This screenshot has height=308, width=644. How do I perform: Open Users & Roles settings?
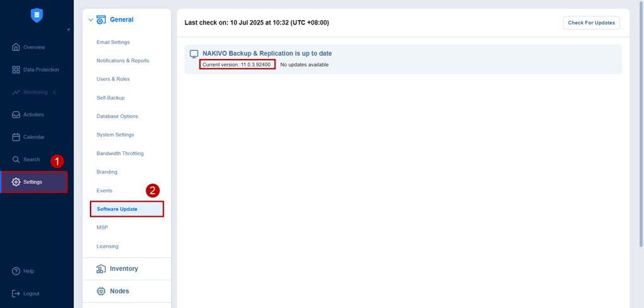(113, 79)
